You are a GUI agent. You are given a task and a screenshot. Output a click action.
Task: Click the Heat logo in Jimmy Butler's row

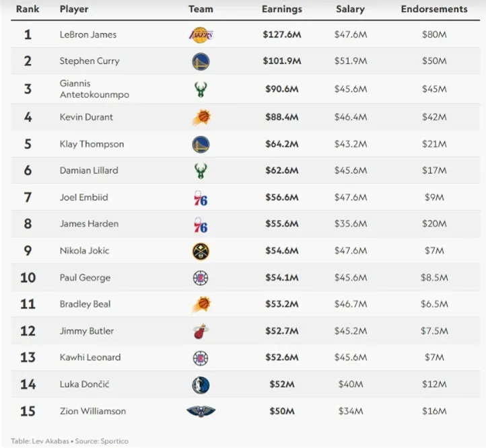coord(201,331)
